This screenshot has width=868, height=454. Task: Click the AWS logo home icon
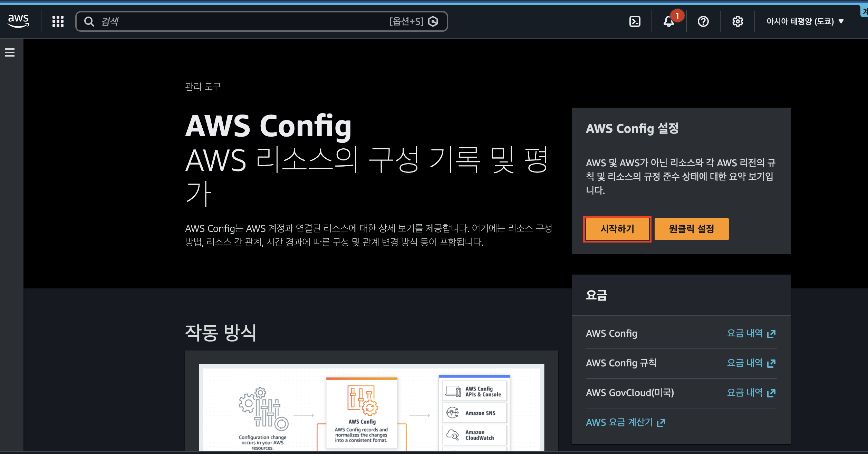coord(18,21)
